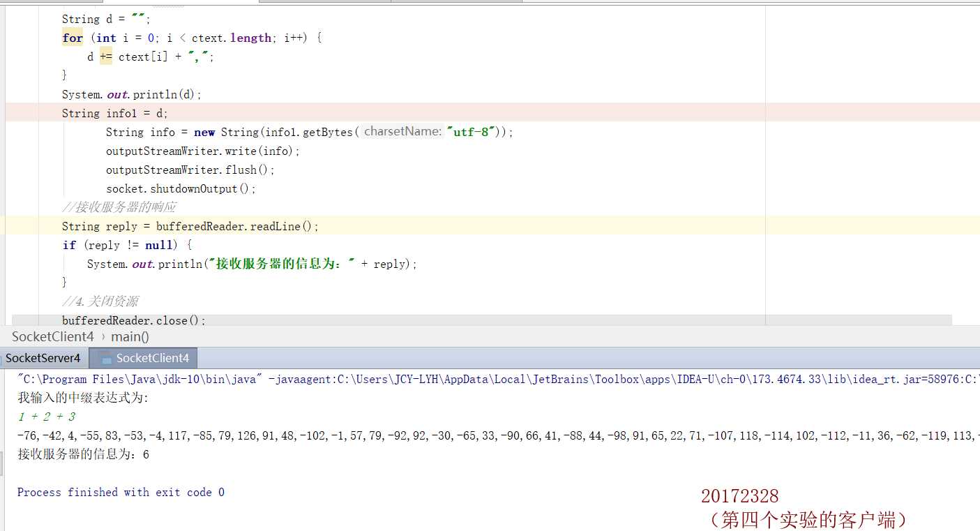The width and height of the screenshot is (980, 531).
Task: Click the comment '//4.关闭资源'
Action: (x=100, y=301)
